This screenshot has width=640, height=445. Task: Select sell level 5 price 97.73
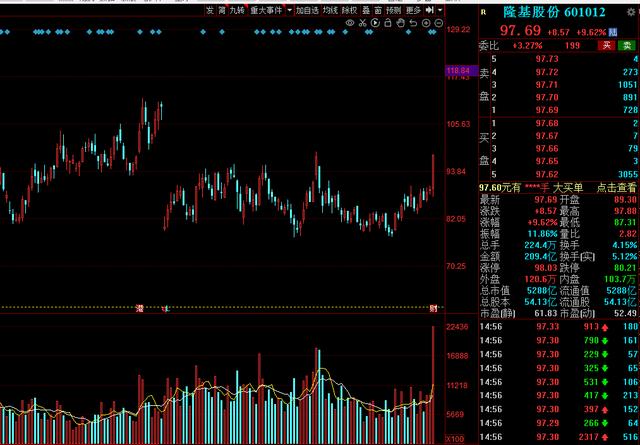pyautogui.click(x=547, y=59)
